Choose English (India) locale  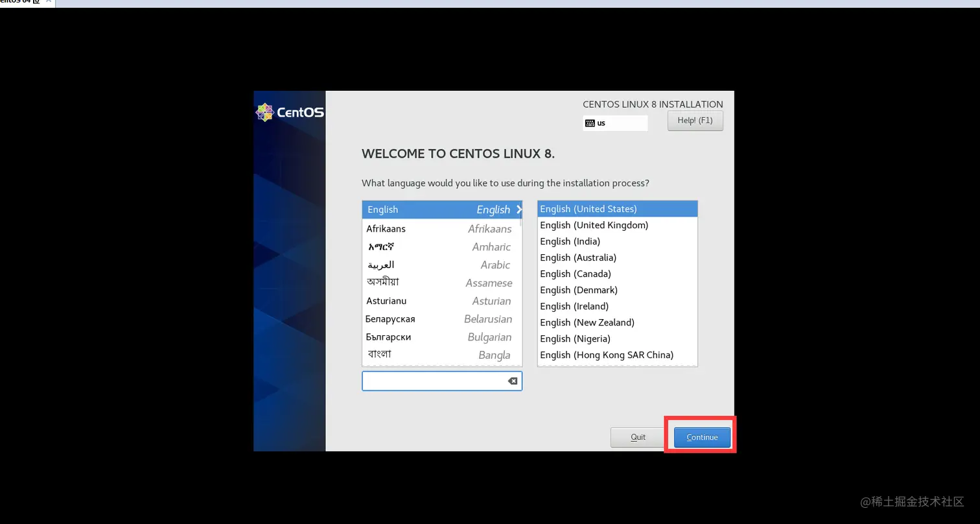point(617,241)
